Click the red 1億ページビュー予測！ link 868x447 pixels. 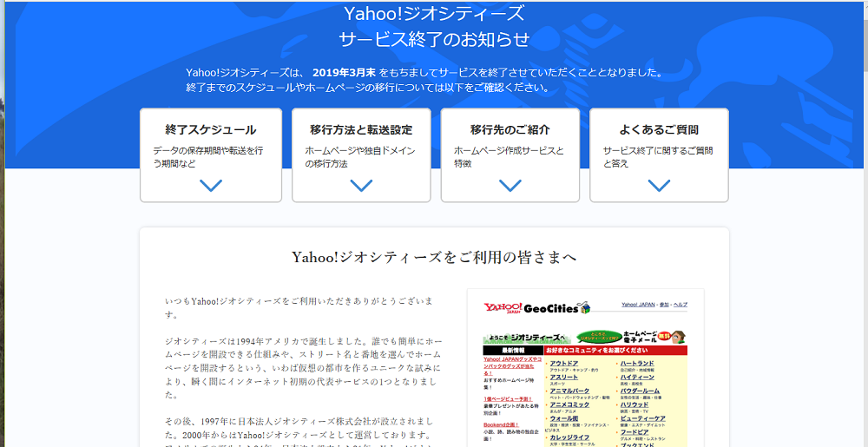(x=508, y=398)
